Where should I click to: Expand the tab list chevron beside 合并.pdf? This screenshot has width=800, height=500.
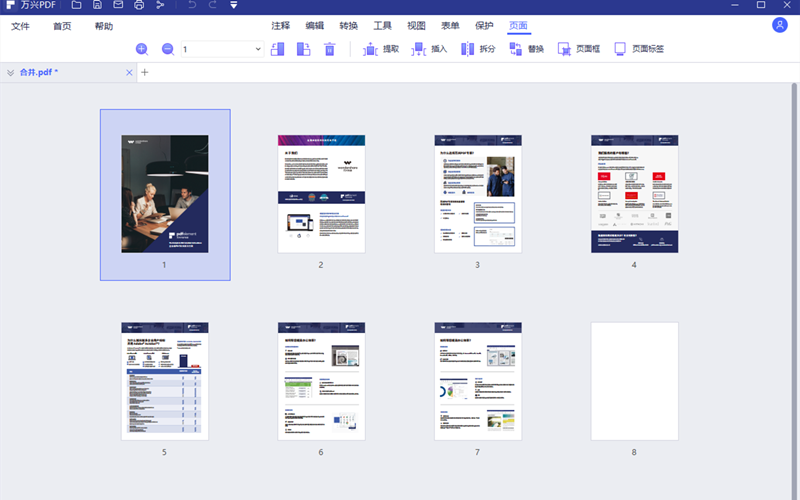point(10,73)
